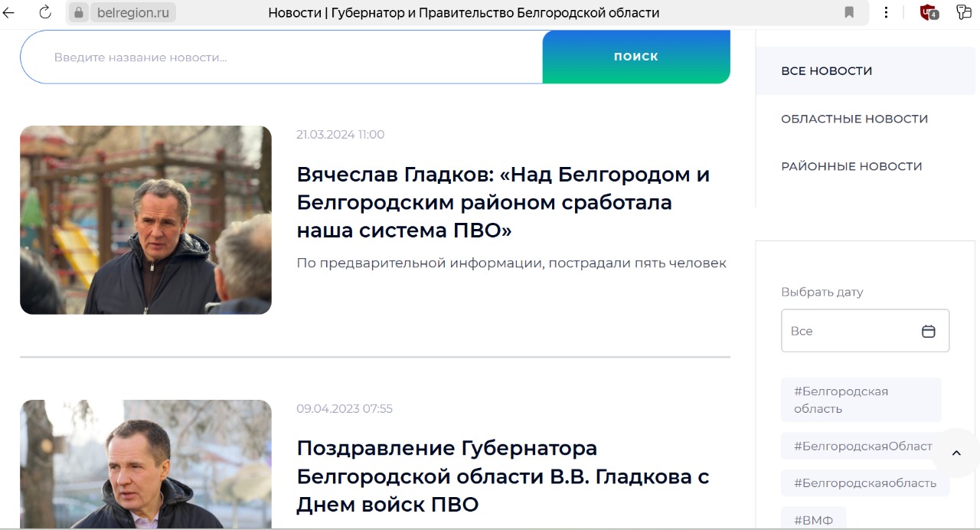The image size is (980, 530).
Task: Click the 'Выбрать дату' label
Action: point(822,292)
